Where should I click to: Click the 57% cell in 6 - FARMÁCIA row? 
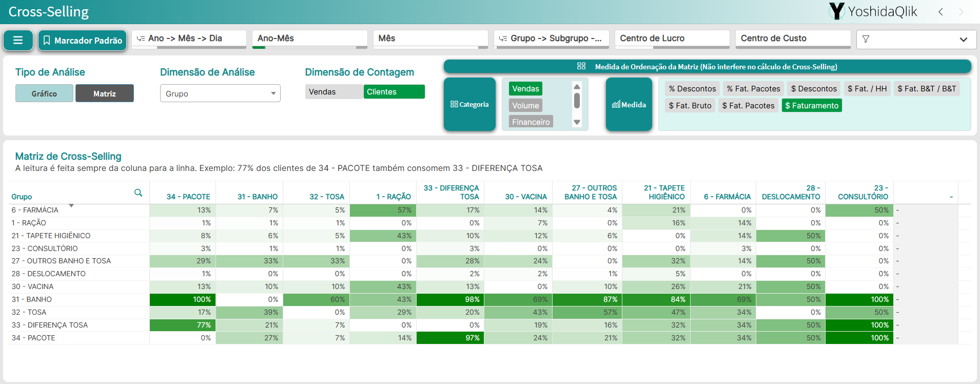tap(383, 210)
